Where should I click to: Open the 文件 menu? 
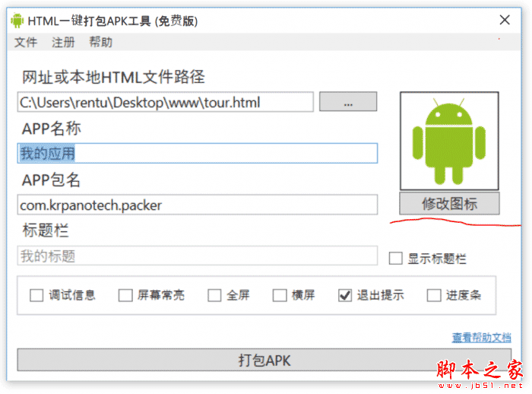[x=26, y=43]
